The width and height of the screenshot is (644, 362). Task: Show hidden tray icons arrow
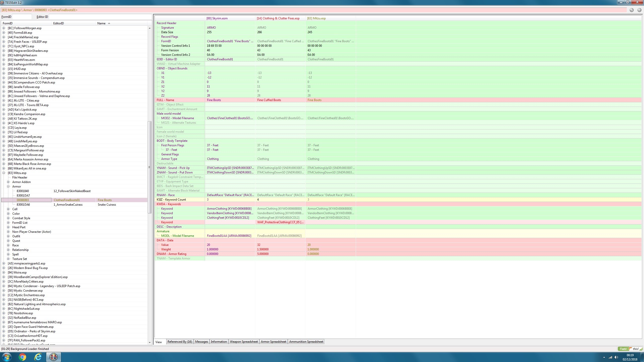pos(604,357)
